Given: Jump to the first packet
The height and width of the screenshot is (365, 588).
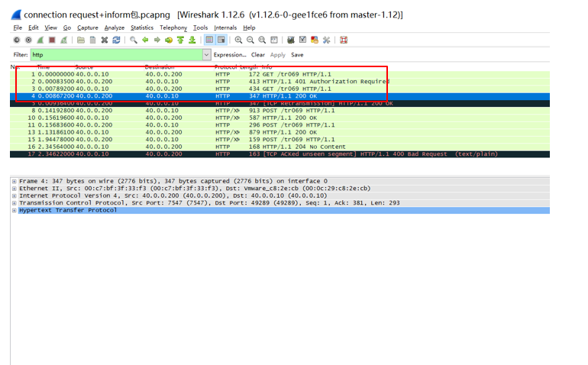Looking at the screenshot, I should coord(180,40).
